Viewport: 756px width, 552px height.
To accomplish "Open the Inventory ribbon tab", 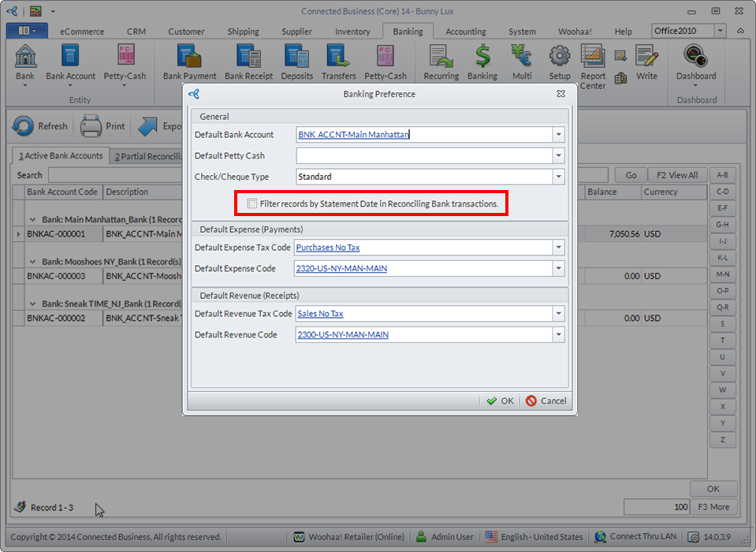I will (352, 32).
